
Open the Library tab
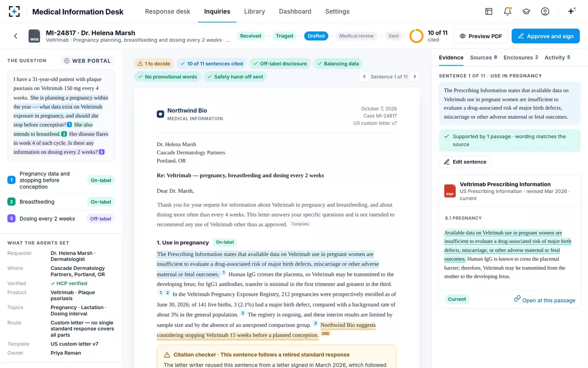coord(254,11)
